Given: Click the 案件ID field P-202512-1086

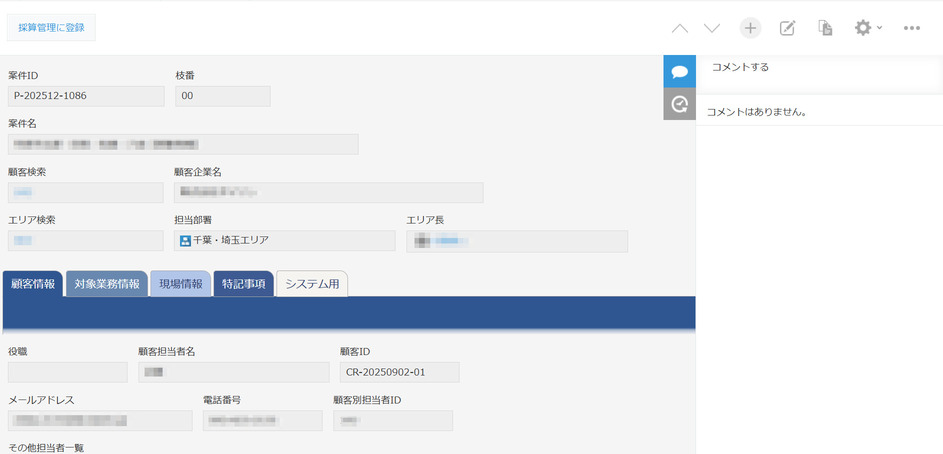Looking at the screenshot, I should [85, 96].
